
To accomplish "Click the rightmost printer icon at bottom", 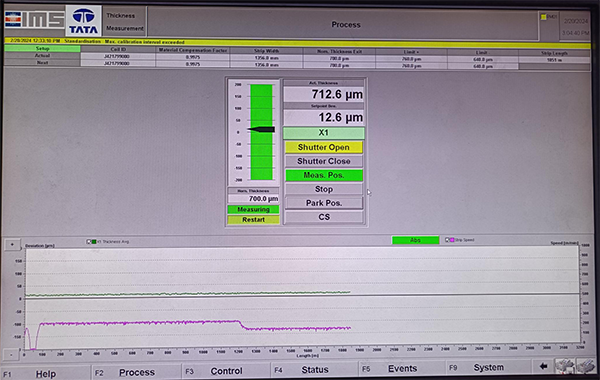I will click(585, 367).
